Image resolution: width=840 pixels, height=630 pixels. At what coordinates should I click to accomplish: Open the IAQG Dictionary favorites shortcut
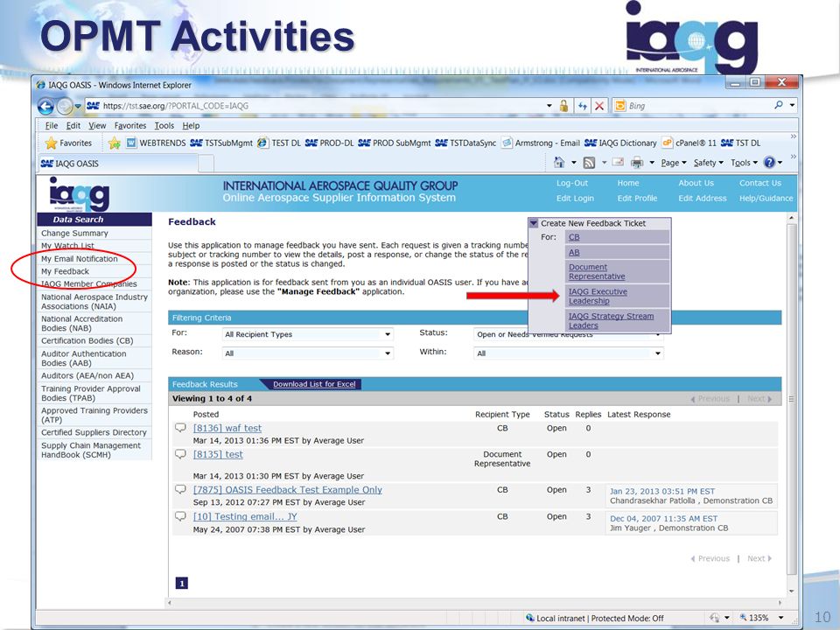620,143
